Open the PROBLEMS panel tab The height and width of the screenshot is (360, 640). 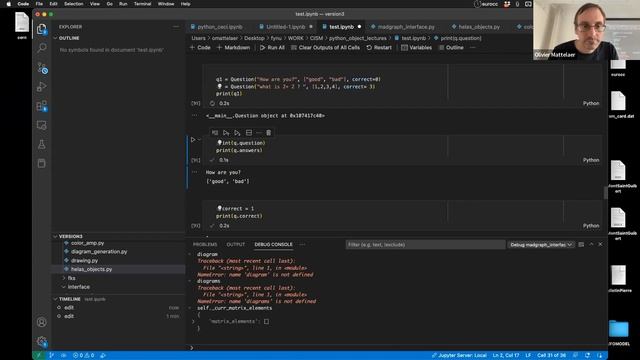click(x=205, y=244)
